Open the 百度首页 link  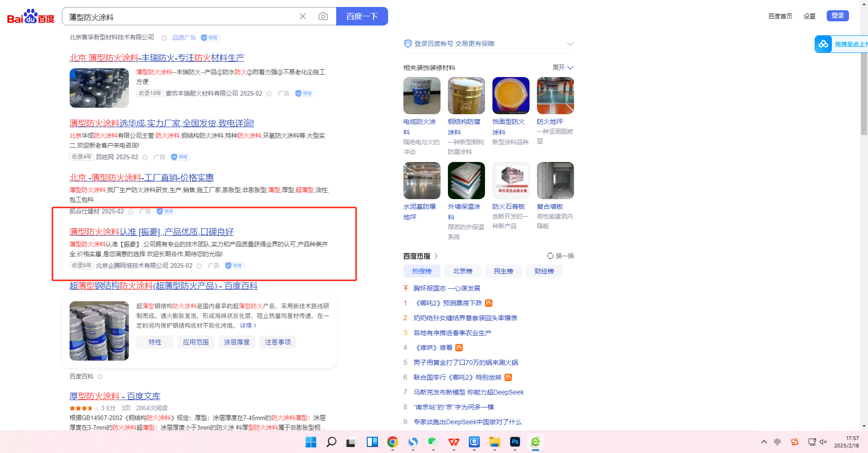click(x=780, y=16)
